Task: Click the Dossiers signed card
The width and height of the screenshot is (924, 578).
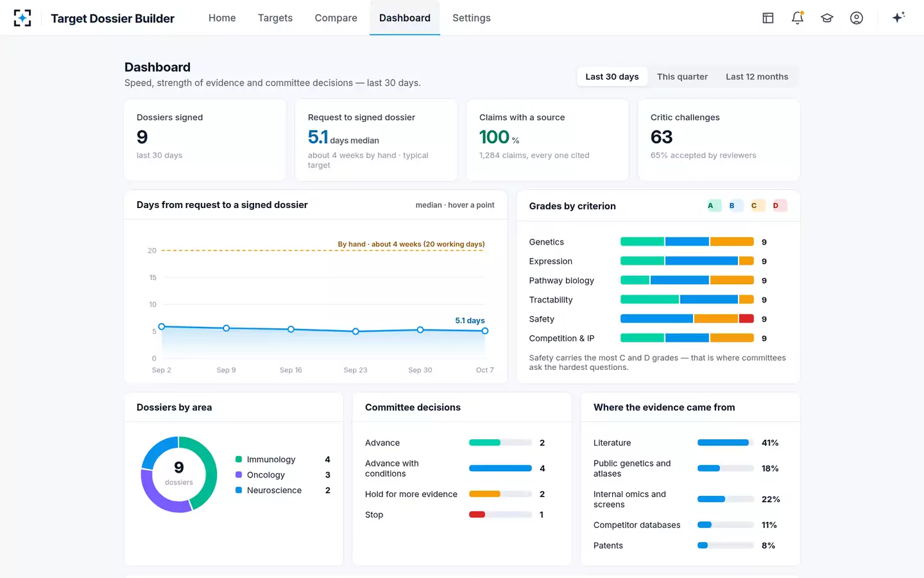Action: pyautogui.click(x=205, y=140)
